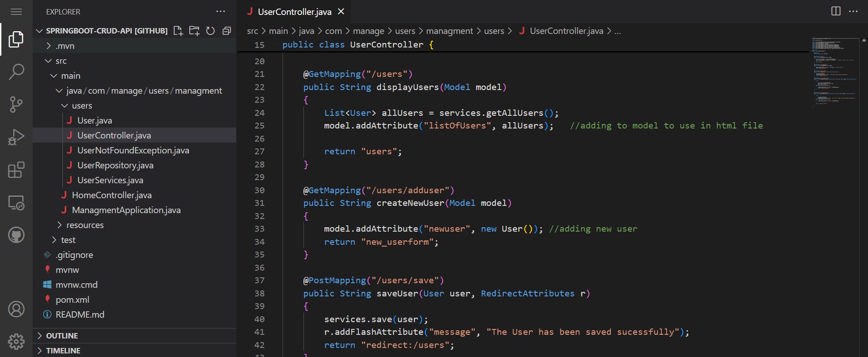Open the GitHub view
The width and height of the screenshot is (868, 357).
[16, 235]
